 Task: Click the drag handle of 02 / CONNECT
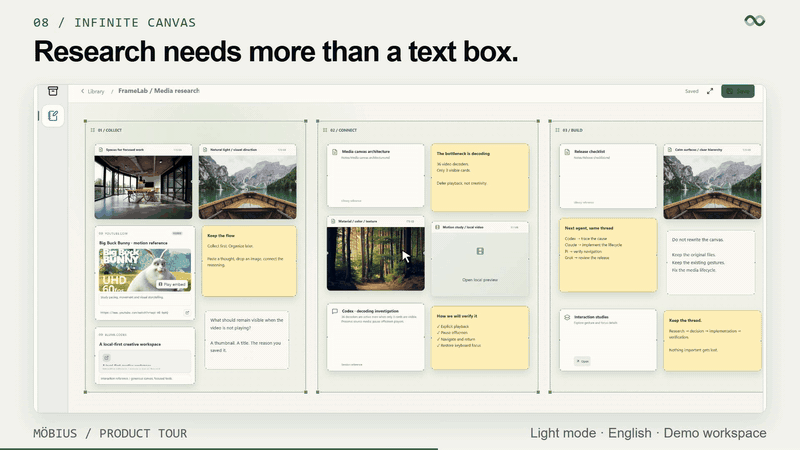click(324, 130)
